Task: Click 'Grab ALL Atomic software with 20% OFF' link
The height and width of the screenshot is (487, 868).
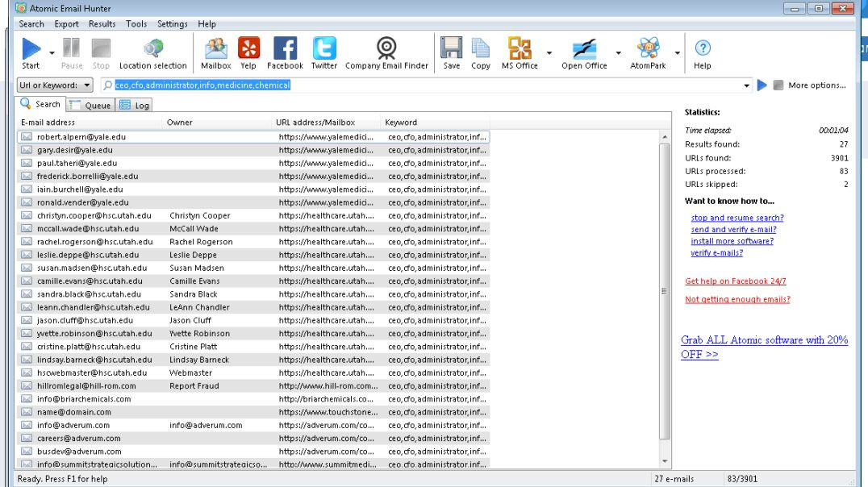Action: [765, 347]
